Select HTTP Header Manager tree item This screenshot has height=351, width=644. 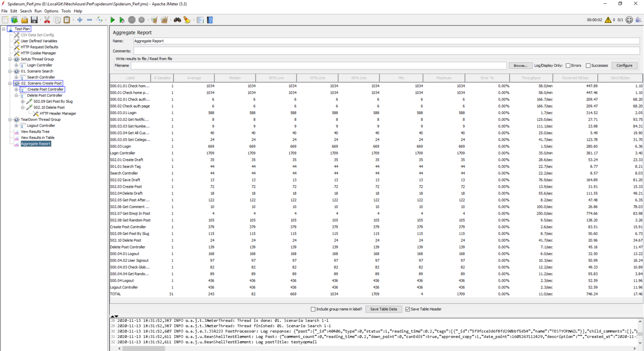(x=58, y=114)
